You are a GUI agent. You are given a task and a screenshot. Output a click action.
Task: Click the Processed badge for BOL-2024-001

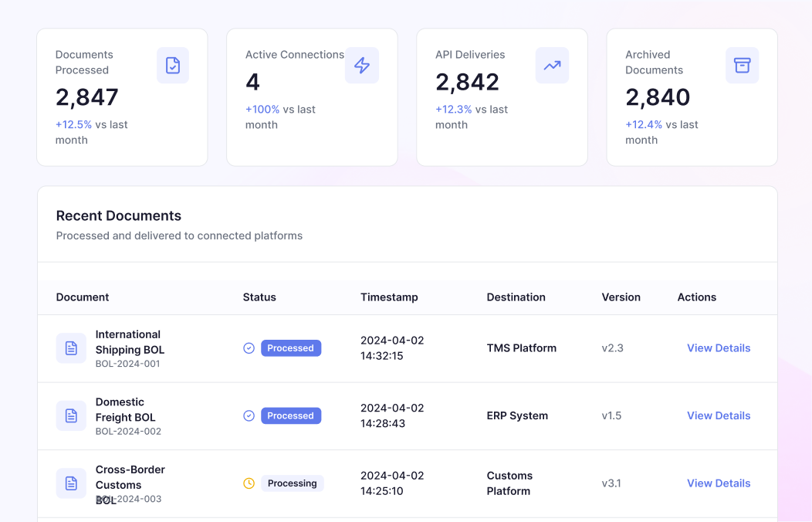[x=291, y=348]
